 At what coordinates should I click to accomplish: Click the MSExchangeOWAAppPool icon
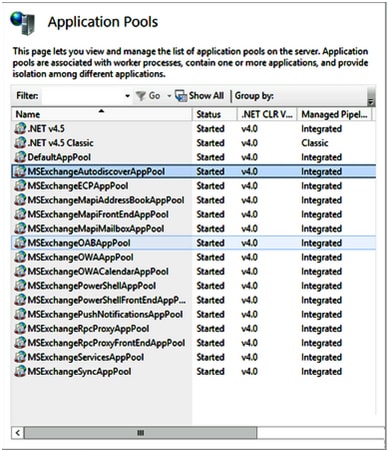(x=20, y=257)
